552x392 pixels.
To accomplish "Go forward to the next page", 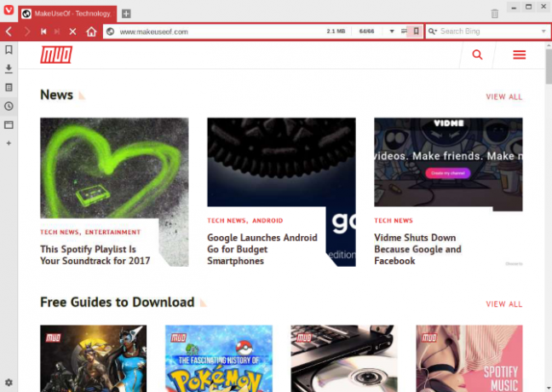I will 26,32.
